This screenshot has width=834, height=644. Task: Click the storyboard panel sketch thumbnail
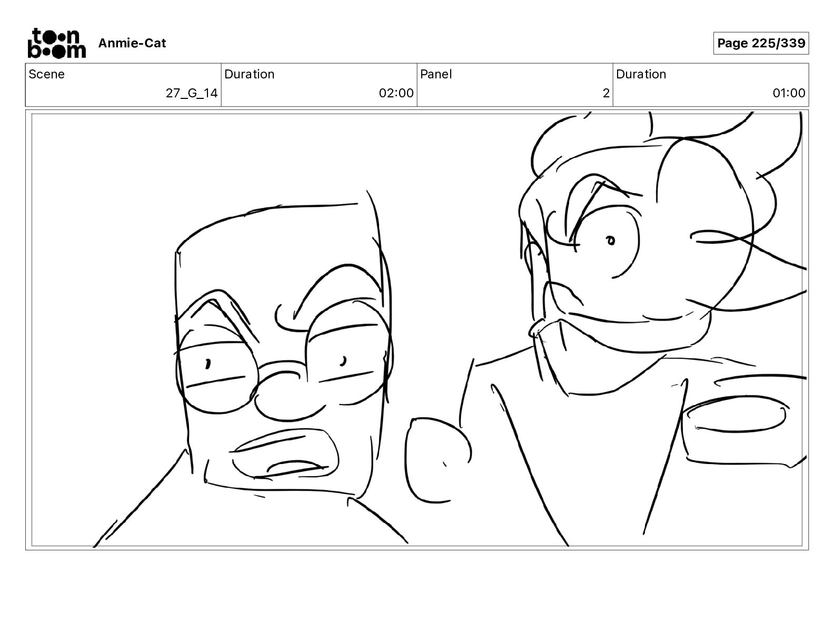click(x=417, y=330)
